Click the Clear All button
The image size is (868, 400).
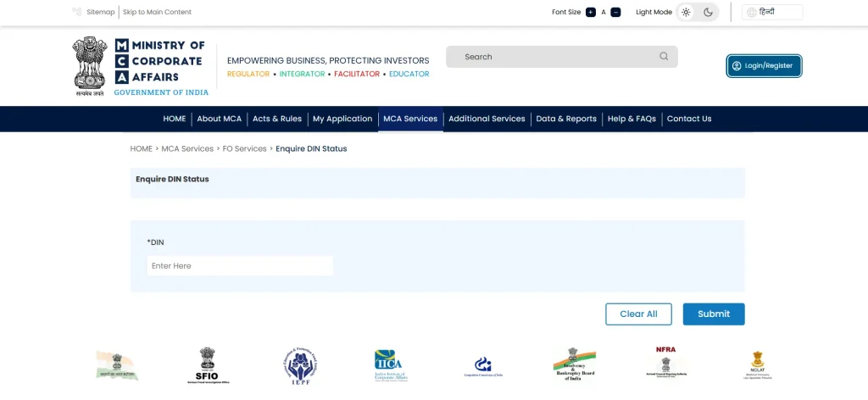click(x=638, y=314)
